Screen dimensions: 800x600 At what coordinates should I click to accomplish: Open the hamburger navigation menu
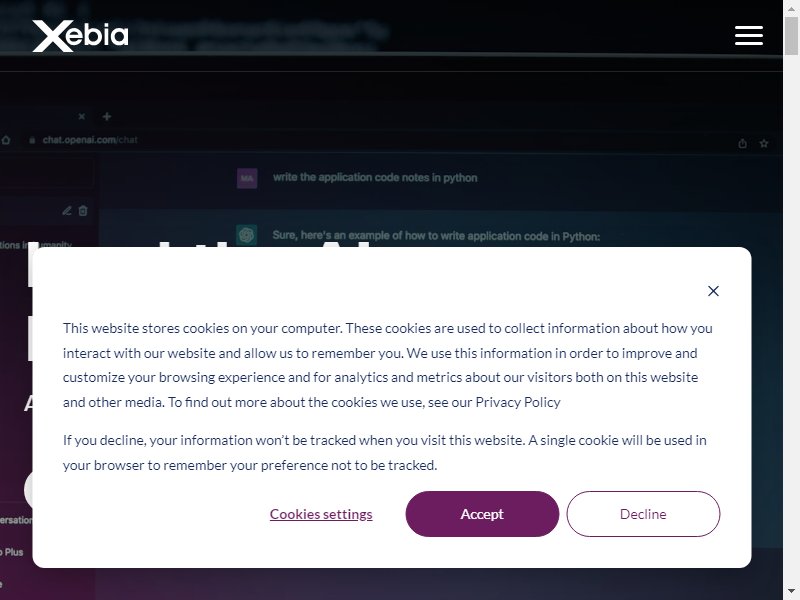point(748,35)
